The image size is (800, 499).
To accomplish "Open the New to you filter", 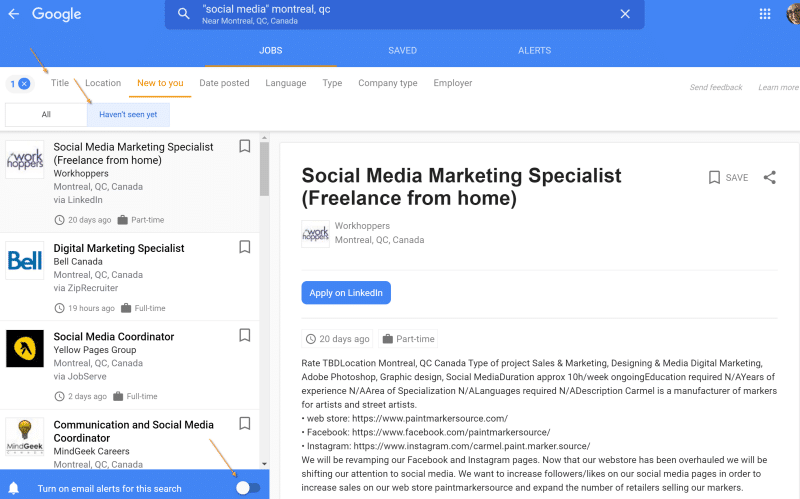I will pos(160,83).
